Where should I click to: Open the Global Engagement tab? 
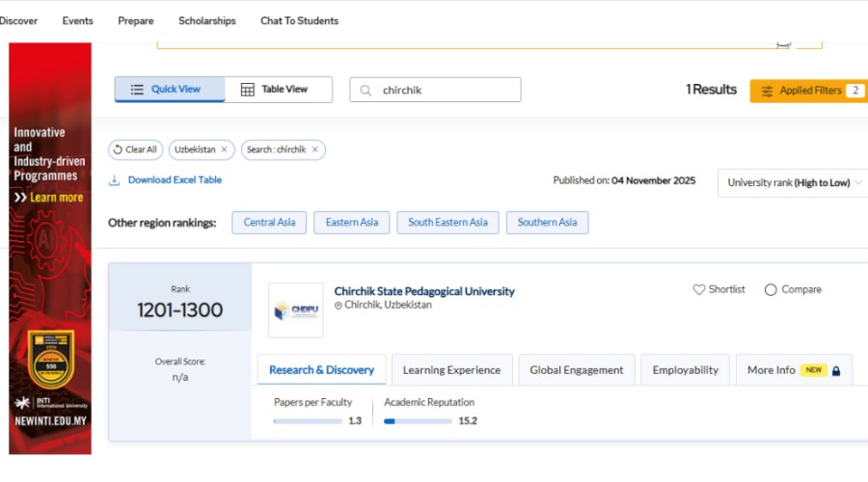[577, 370]
